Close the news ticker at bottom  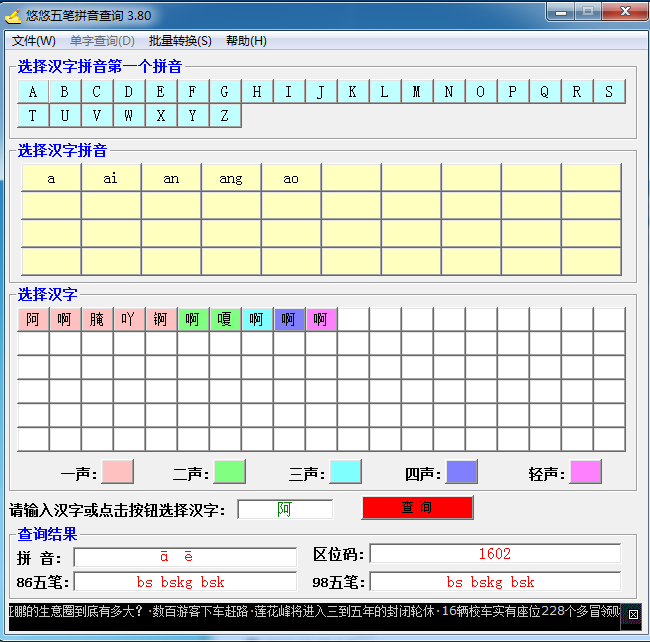click(x=632, y=614)
